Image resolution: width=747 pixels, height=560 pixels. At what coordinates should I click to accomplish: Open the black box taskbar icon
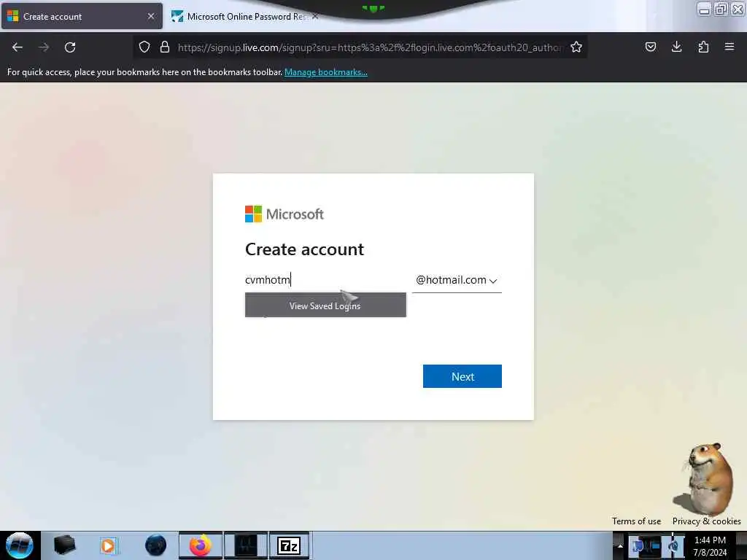point(64,545)
